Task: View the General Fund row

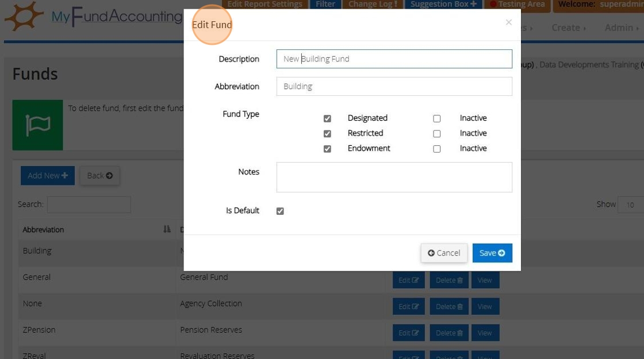Action: (x=485, y=280)
